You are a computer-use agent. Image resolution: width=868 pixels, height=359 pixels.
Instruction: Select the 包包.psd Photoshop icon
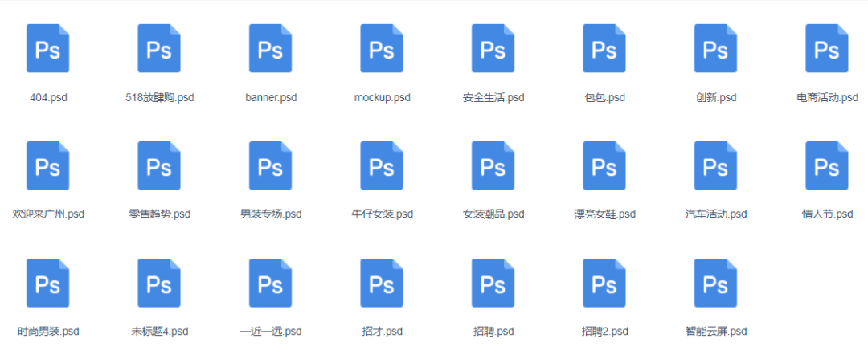pyautogui.click(x=604, y=48)
